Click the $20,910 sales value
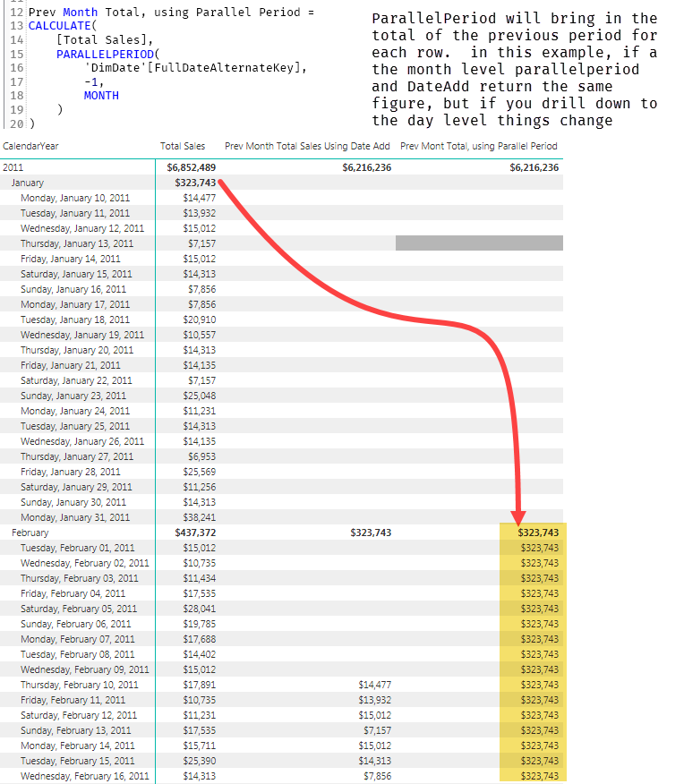The image size is (684, 784). (200, 320)
